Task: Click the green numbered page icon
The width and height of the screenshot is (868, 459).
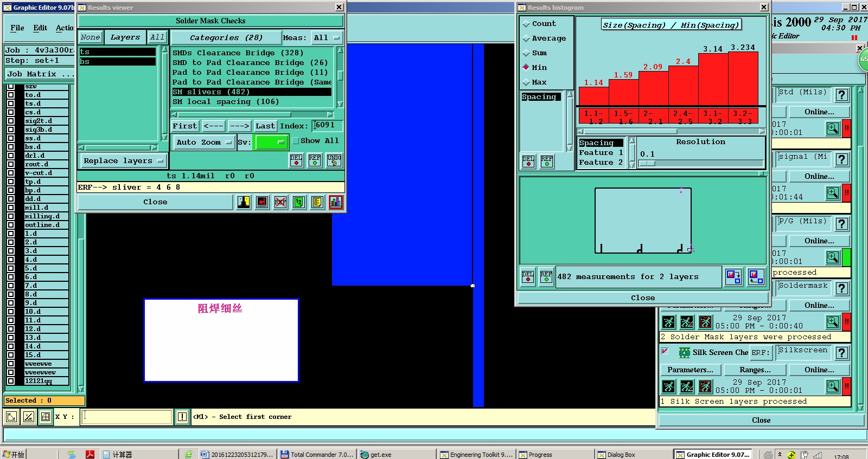Action: tap(299, 202)
